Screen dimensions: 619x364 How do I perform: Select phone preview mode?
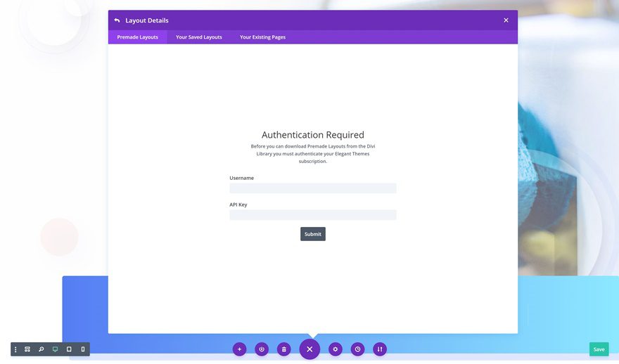83,349
